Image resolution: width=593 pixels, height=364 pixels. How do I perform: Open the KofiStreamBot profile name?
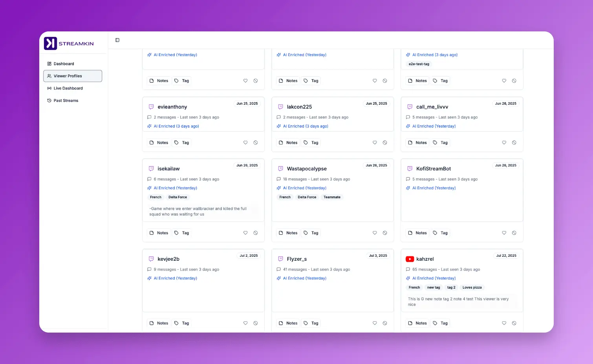434,169
